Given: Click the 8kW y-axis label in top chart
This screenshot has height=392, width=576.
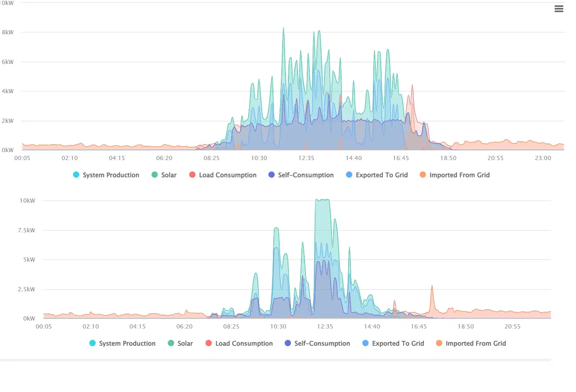Looking at the screenshot, I should (8, 32).
